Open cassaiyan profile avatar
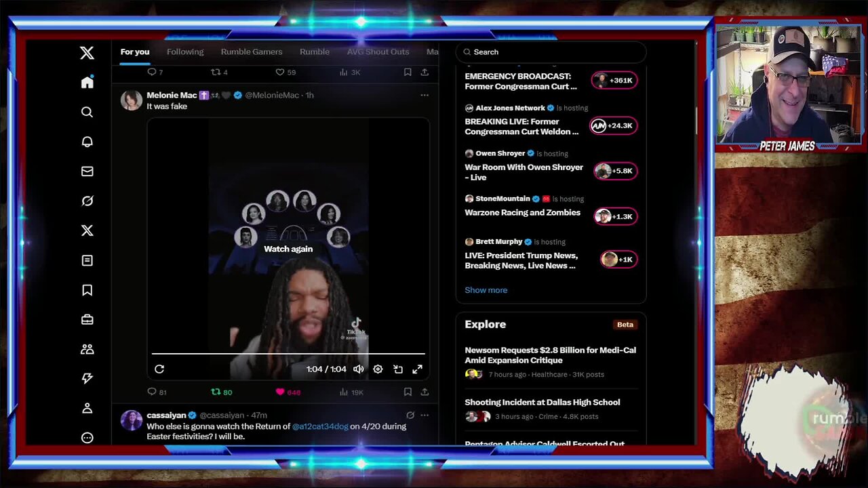The image size is (868, 488). [132, 420]
